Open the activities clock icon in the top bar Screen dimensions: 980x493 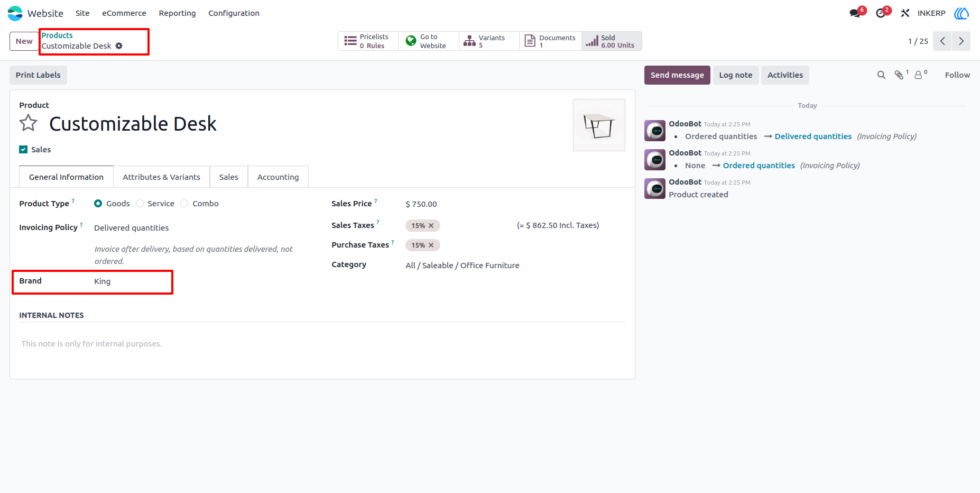point(881,13)
